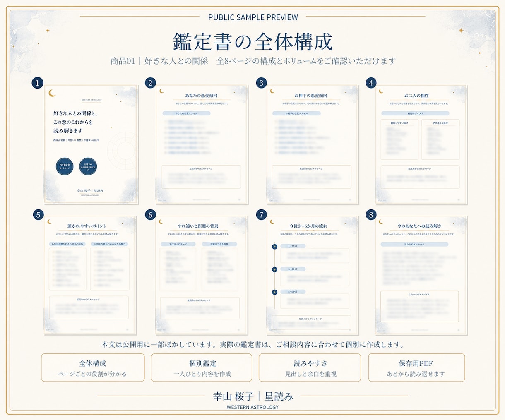Screen dimensions: 505x420
Task: Click the '調和しやすい部分' box
Action: 399,139
